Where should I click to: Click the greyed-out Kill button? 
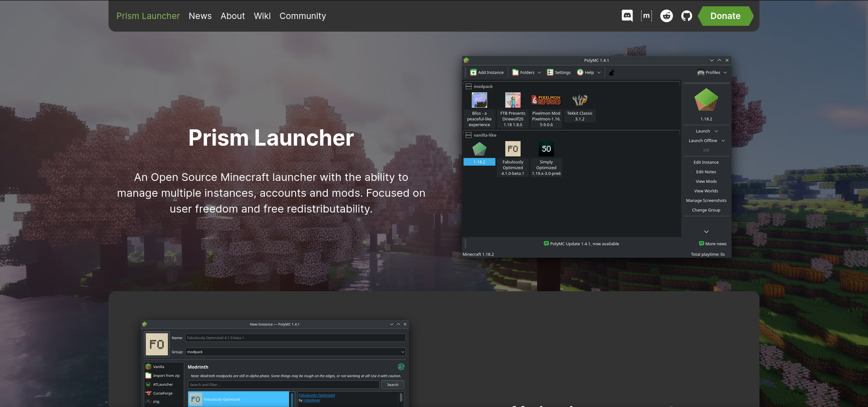coord(706,150)
